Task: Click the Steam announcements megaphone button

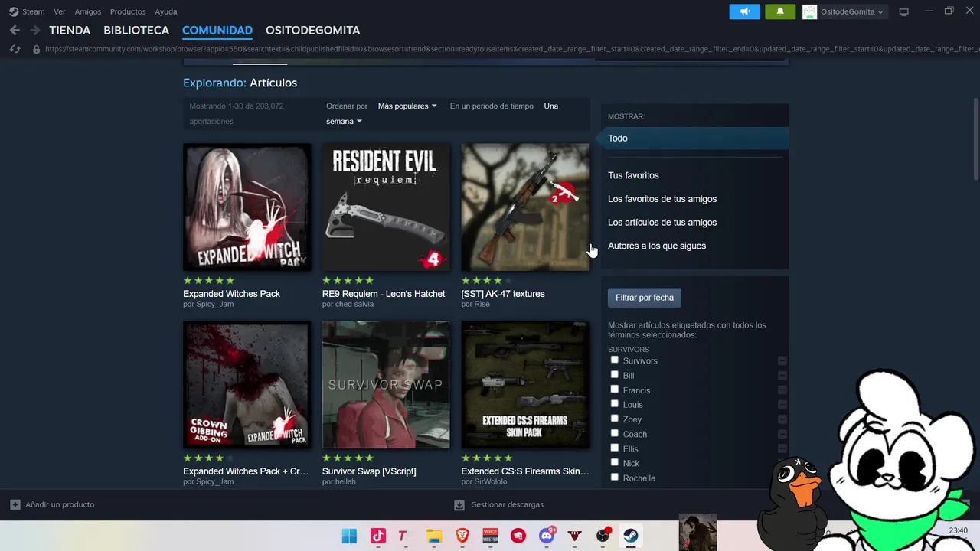Action: tap(744, 11)
